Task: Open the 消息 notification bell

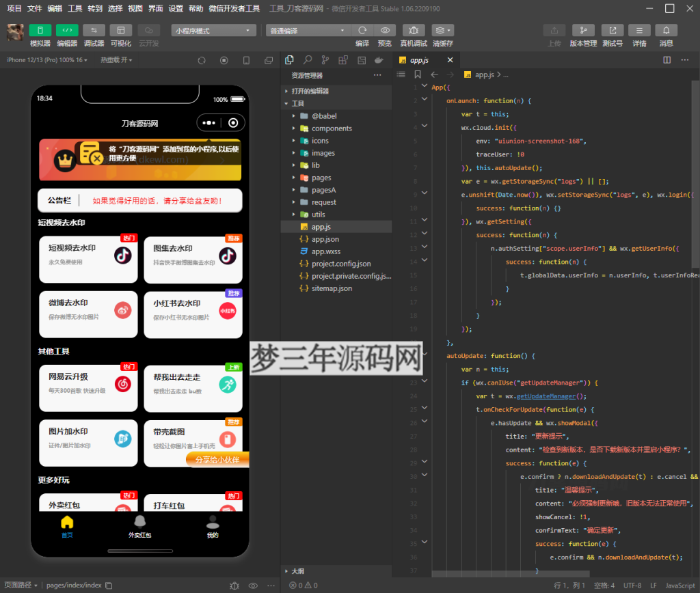Action: click(x=666, y=31)
